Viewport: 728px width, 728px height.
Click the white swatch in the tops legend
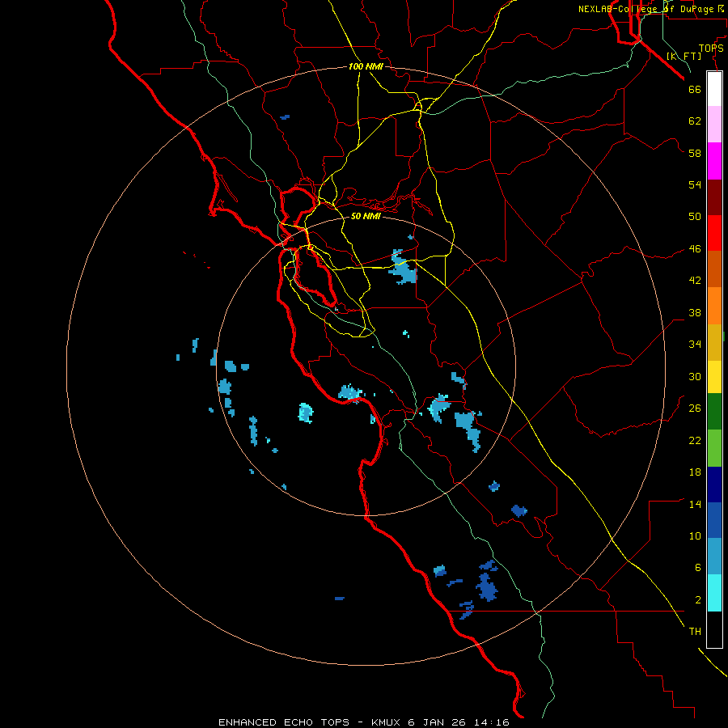pos(714,89)
